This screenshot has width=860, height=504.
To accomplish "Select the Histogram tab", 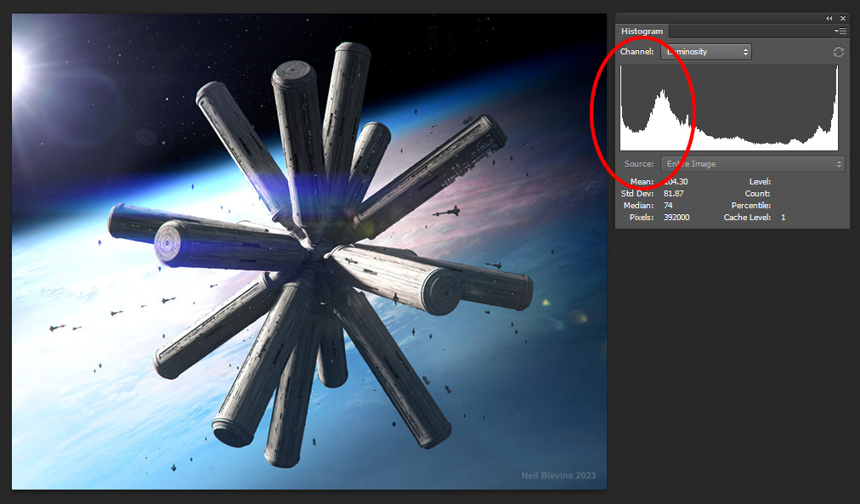I will [x=642, y=31].
